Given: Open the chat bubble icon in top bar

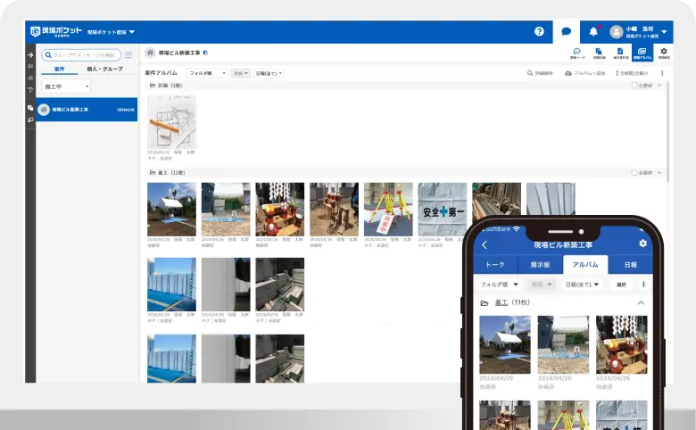Looking at the screenshot, I should pyautogui.click(x=566, y=32).
